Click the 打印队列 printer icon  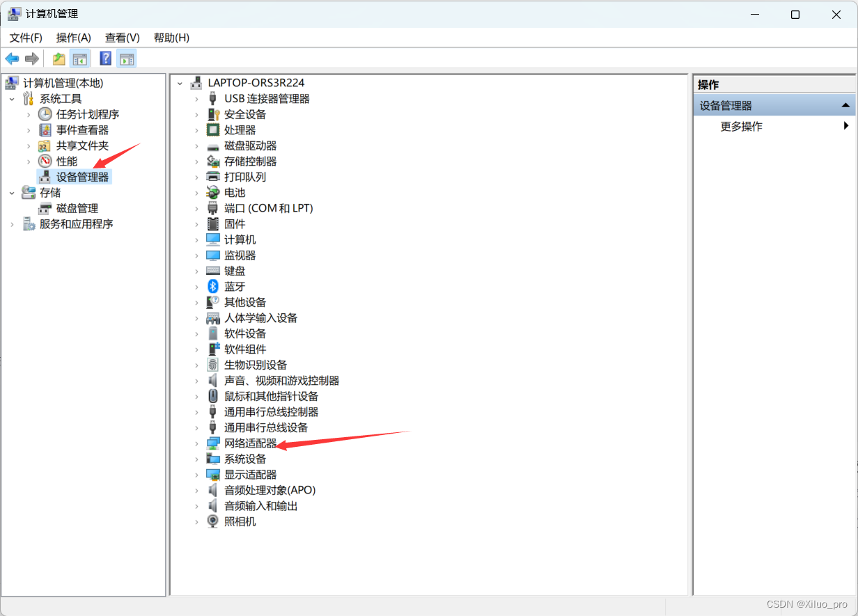click(x=213, y=177)
